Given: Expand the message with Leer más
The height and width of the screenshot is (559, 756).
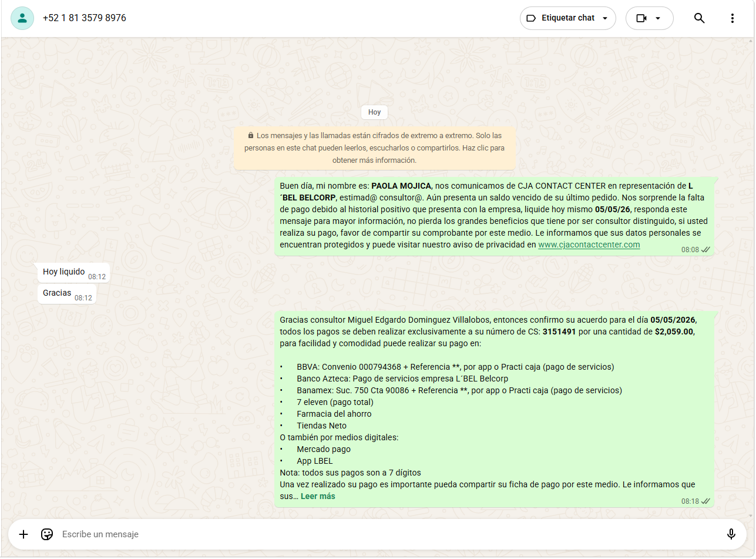Looking at the screenshot, I should pos(318,496).
